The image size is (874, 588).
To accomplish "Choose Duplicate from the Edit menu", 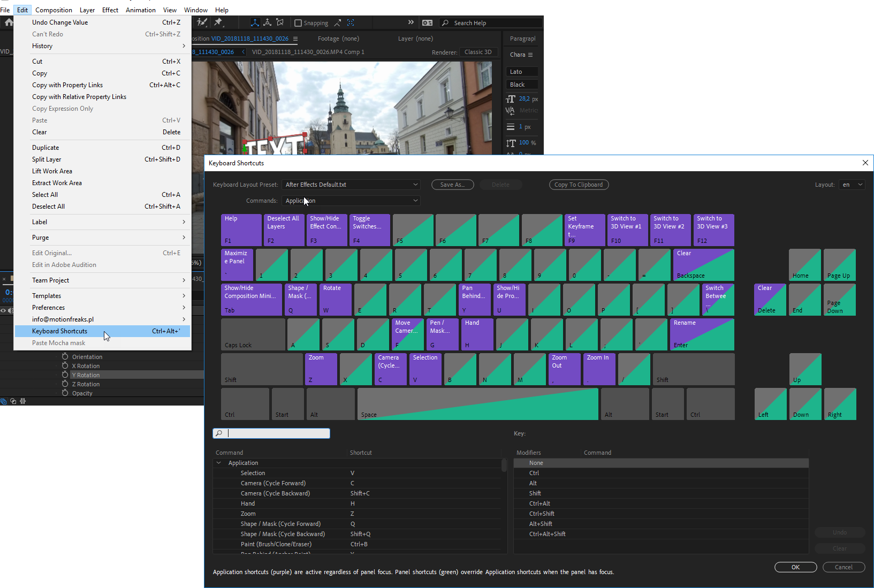I will pos(46,148).
